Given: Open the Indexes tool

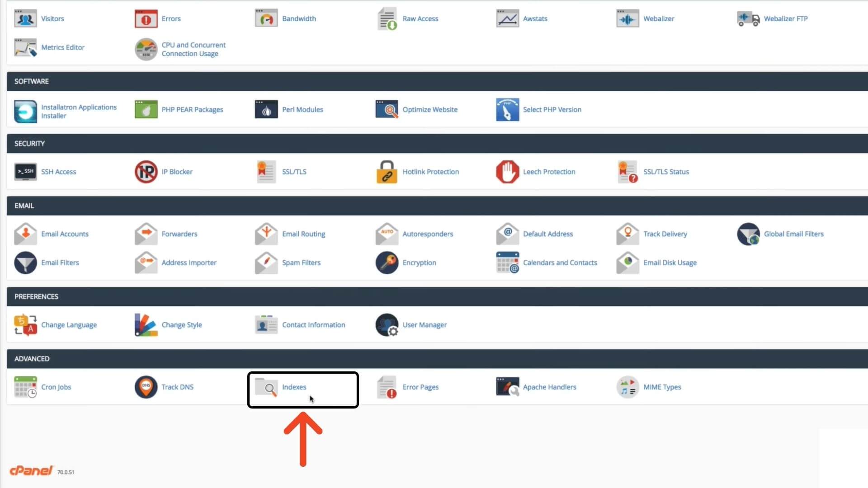Looking at the screenshot, I should [x=294, y=387].
